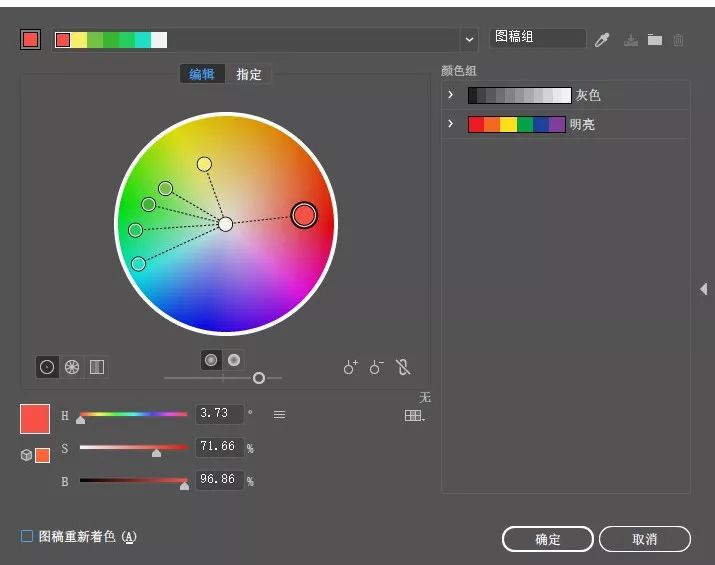This screenshot has width=715, height=565.
Task: Expand the 灰色 color group
Action: click(x=451, y=95)
